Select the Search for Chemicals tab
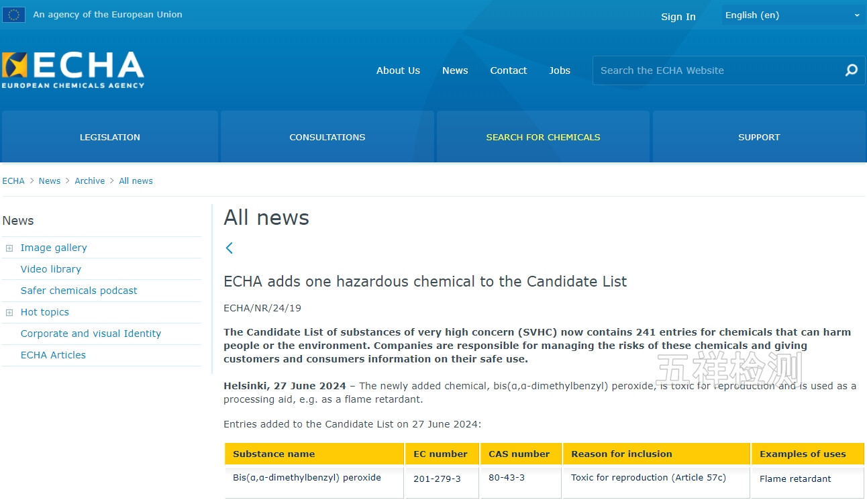This screenshot has height=504, width=867. tap(543, 137)
